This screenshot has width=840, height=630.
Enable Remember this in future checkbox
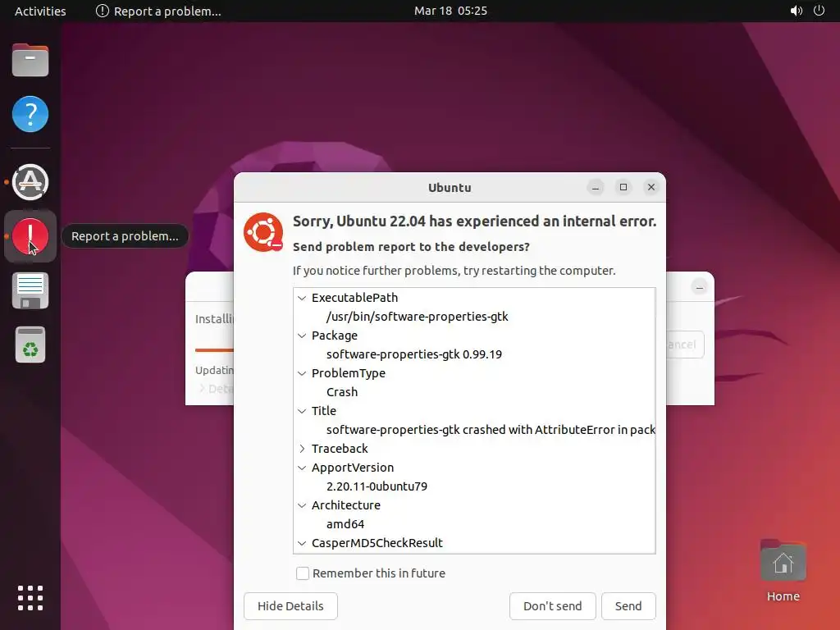pos(303,573)
